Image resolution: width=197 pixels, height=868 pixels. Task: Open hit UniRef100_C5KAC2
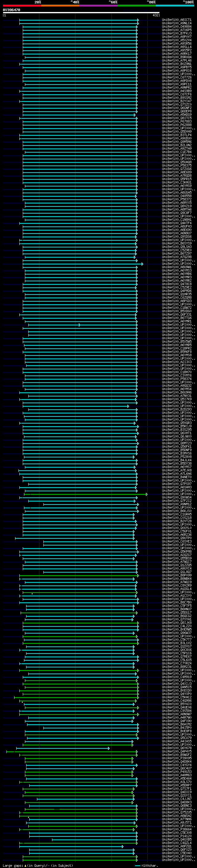(177, 697)
